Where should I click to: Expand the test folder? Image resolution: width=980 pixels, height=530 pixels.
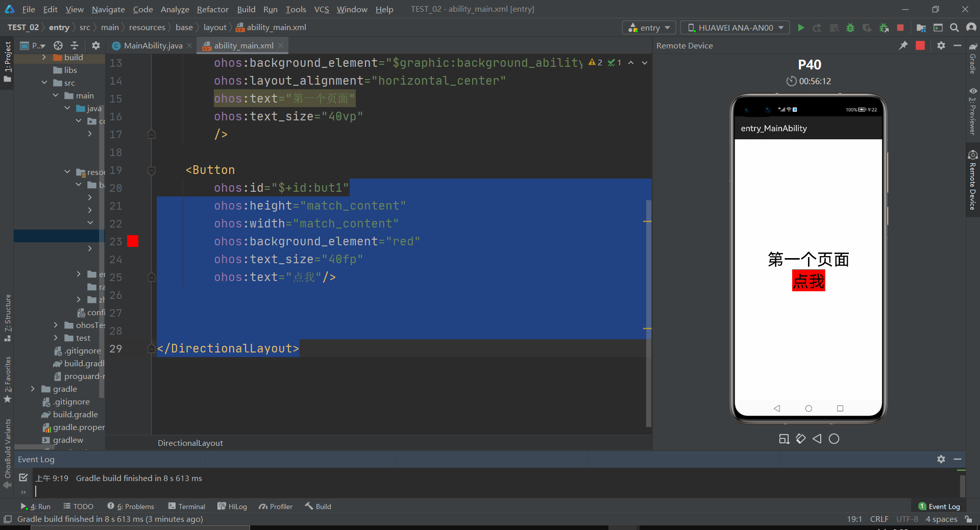click(x=55, y=338)
